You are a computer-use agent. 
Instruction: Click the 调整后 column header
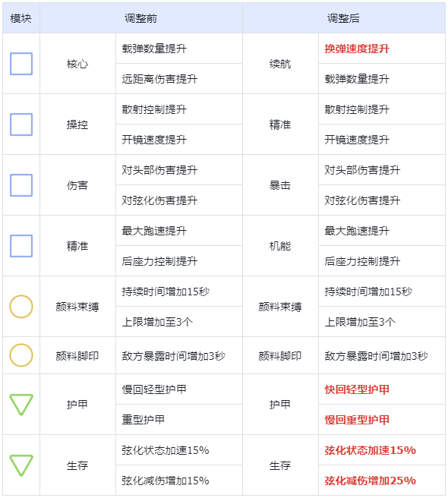[343, 18]
